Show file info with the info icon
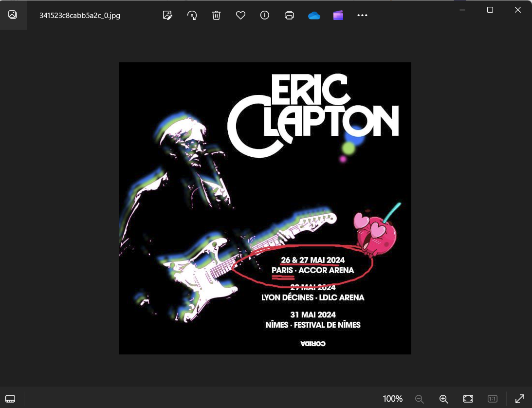This screenshot has width=532, height=408. [x=265, y=15]
